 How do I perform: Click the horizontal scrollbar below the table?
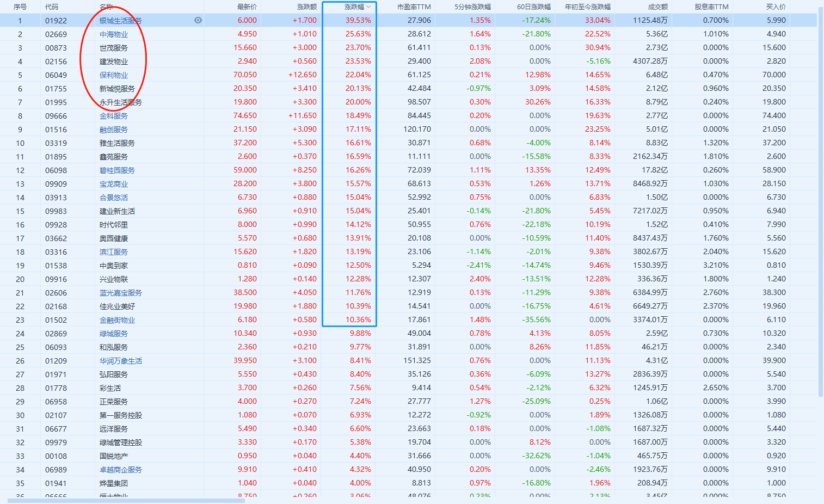[126, 501]
